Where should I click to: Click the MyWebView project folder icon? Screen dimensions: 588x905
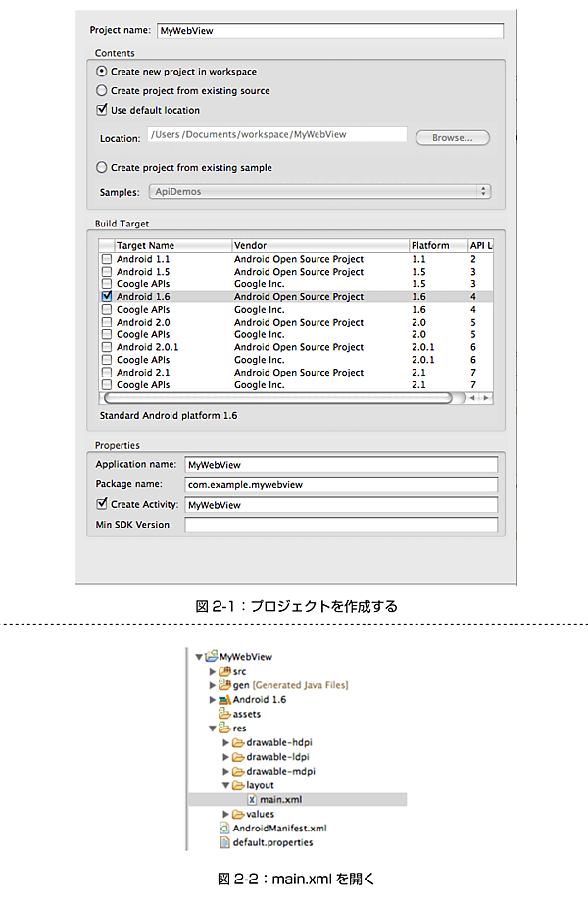[x=212, y=656]
